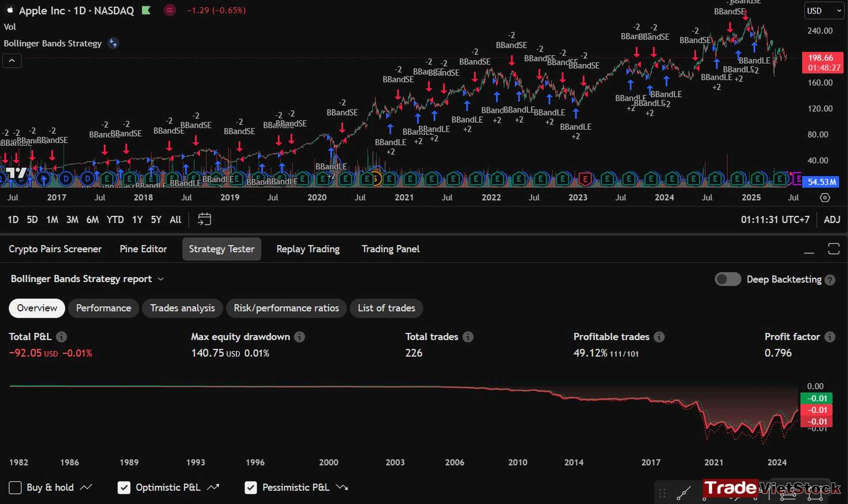The height and width of the screenshot is (504, 848).
Task: Click the pink approximate-data indicator icon
Action: (x=170, y=10)
